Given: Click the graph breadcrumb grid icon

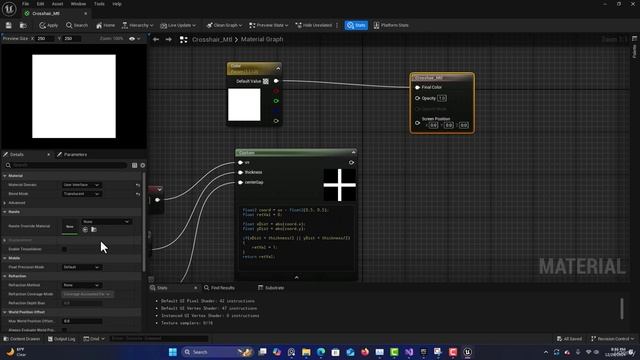Looking at the screenshot, I should click(184, 40).
